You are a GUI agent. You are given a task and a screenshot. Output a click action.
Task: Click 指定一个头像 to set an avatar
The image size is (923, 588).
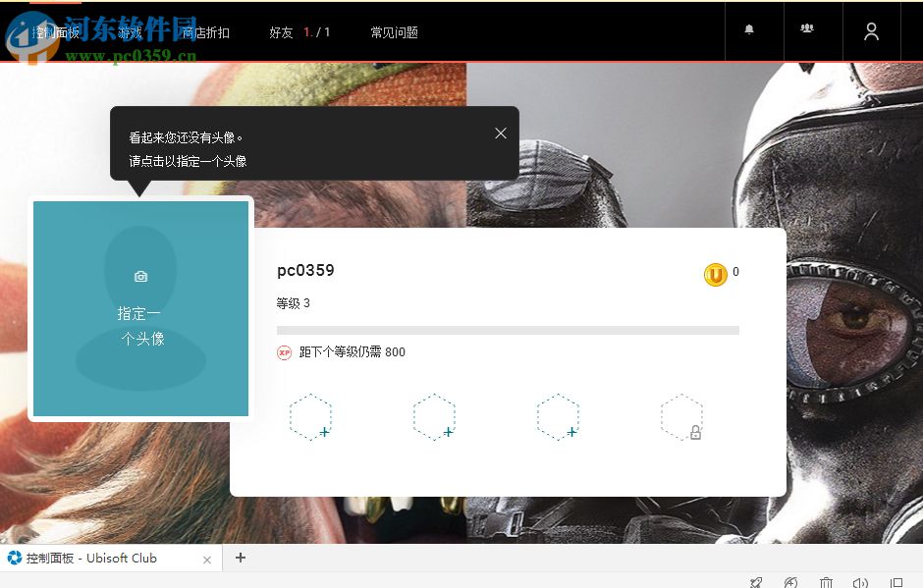point(140,325)
